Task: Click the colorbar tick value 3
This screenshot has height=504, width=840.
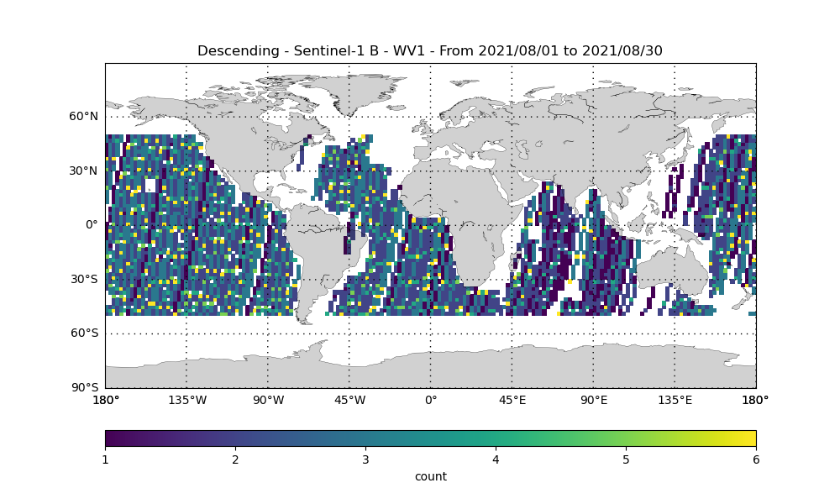Action: (x=365, y=459)
